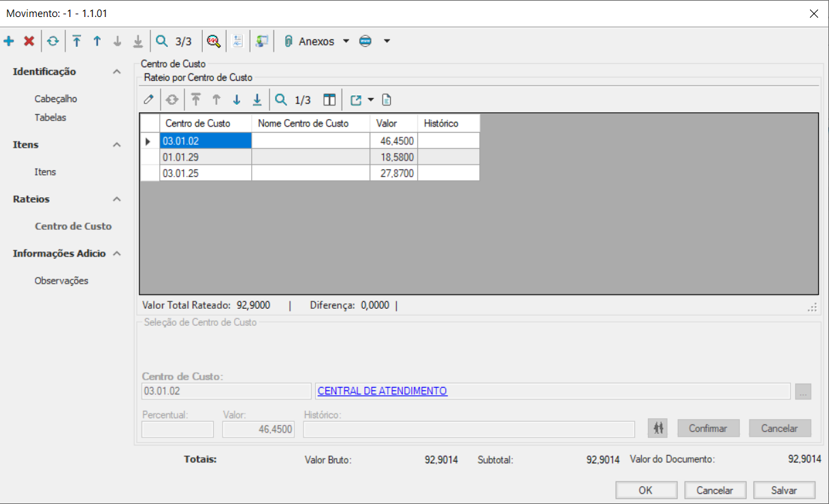The image size is (829, 504).
Task: Collapse the Identificação section
Action: point(117,72)
